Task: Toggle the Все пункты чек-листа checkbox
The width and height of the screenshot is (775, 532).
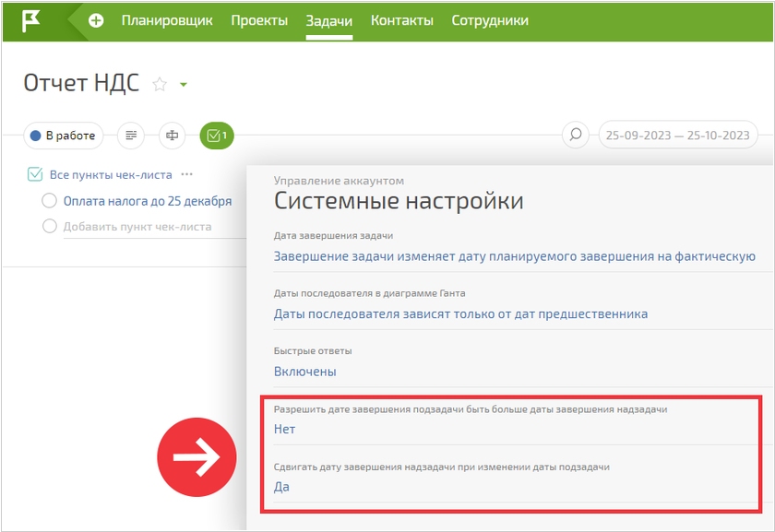Action: [35, 174]
